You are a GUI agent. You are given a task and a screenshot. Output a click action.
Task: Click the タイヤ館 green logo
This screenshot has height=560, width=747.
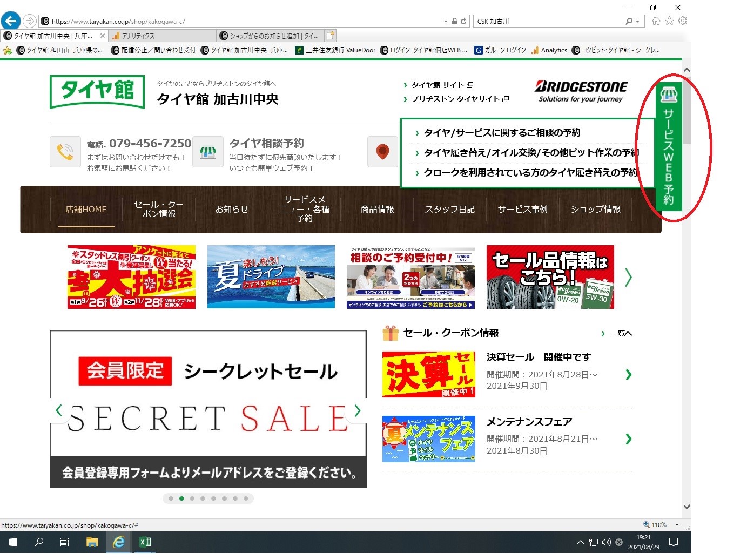click(x=97, y=91)
